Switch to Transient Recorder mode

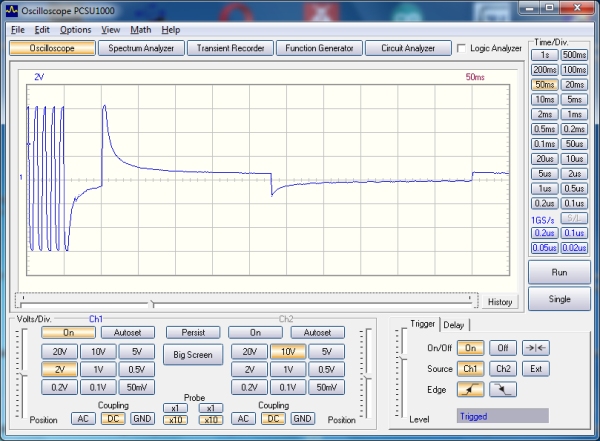230,48
